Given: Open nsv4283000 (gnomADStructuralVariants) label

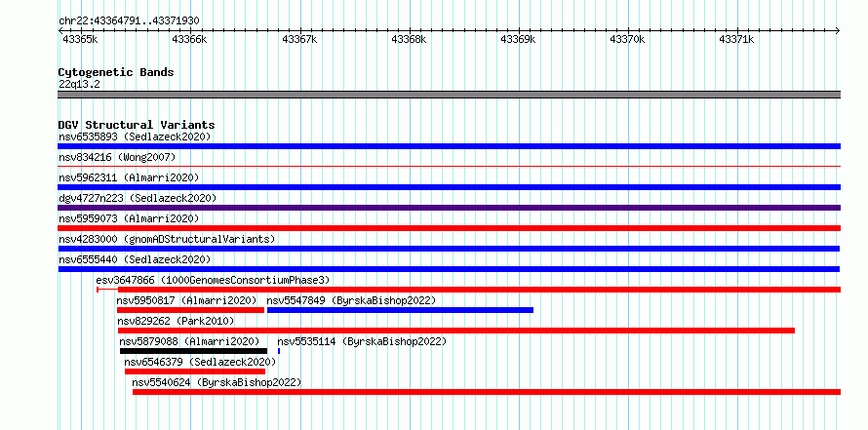Looking at the screenshot, I should click(x=167, y=239).
